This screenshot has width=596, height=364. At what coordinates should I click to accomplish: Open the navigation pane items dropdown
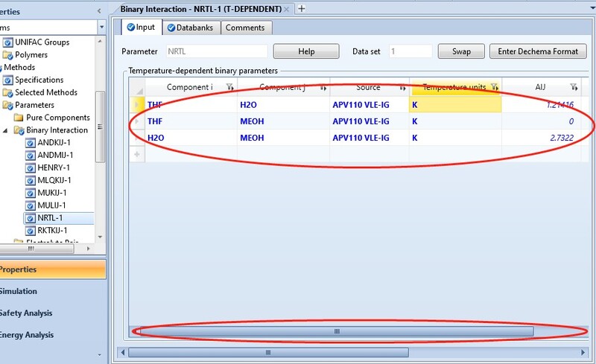tap(101, 28)
